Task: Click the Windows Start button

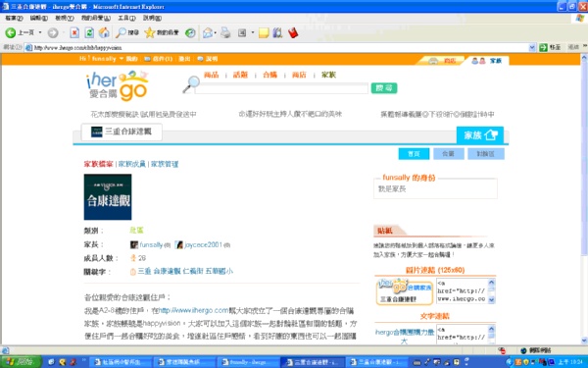Action: click(x=21, y=362)
